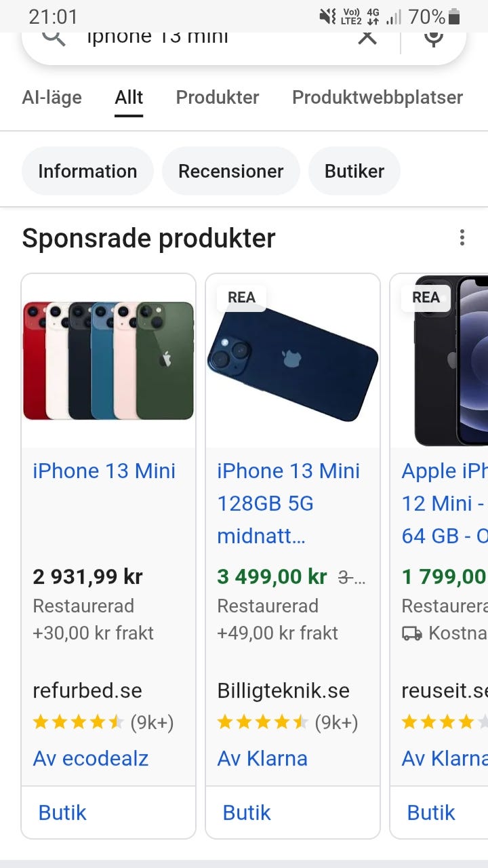
Task: Tap Billigteknik.se star rating
Action: [263, 723]
